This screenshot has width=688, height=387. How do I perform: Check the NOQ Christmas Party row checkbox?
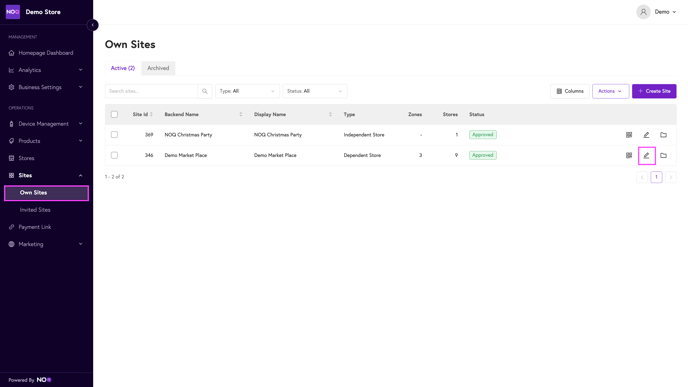[115, 135]
